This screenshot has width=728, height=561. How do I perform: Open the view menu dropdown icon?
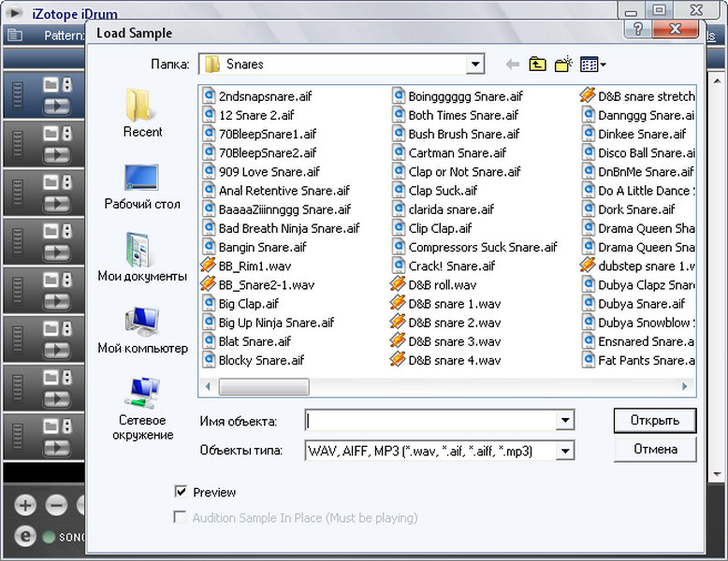593,65
